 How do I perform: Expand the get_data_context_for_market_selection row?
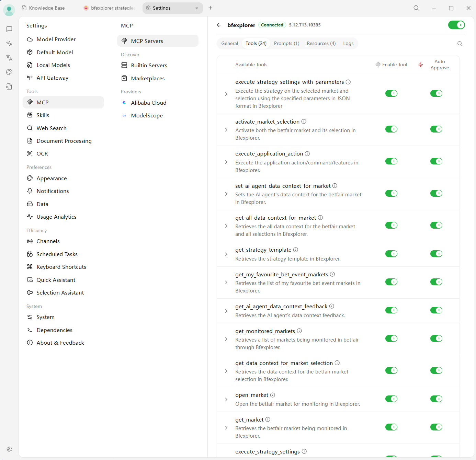pos(226,371)
